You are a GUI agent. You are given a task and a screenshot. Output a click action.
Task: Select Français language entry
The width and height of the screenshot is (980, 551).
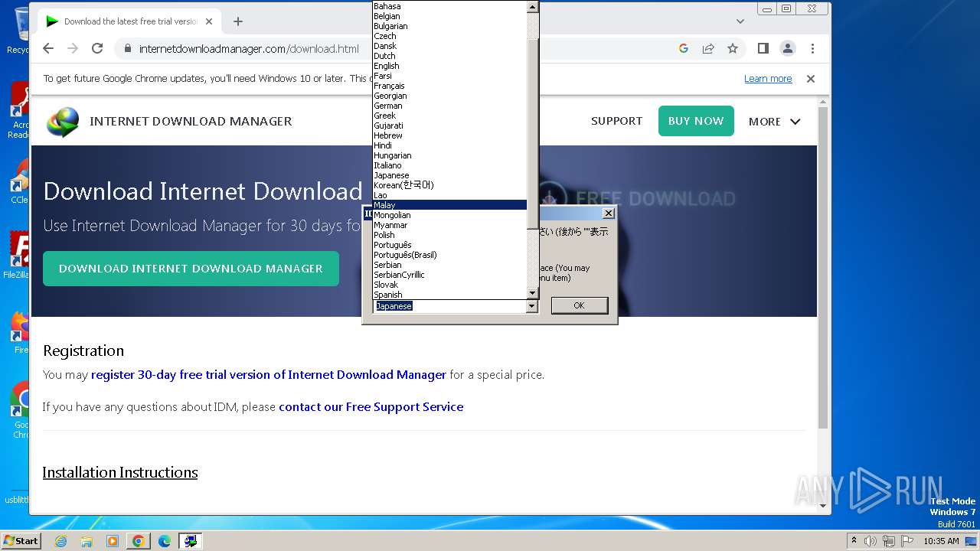[450, 86]
